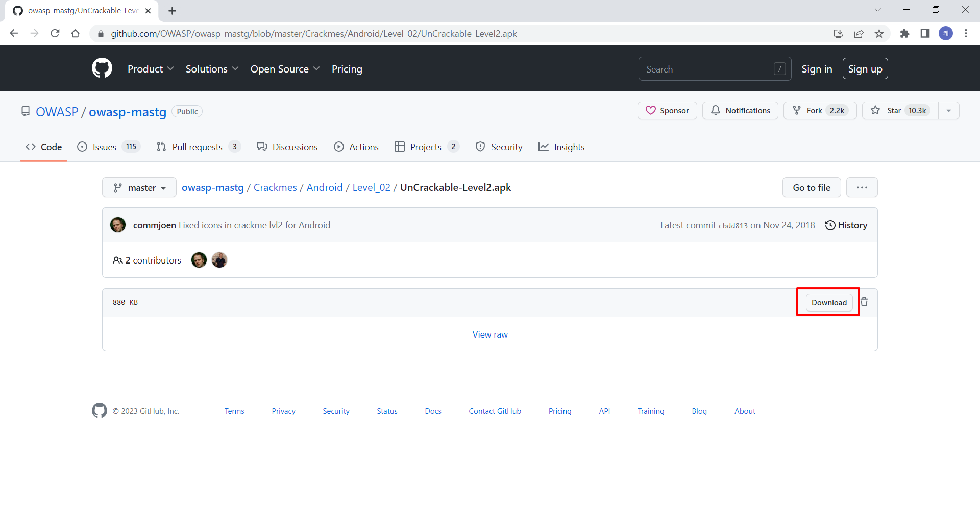Open the owasp-mastg repository title link
980x526 pixels.
pyautogui.click(x=128, y=112)
